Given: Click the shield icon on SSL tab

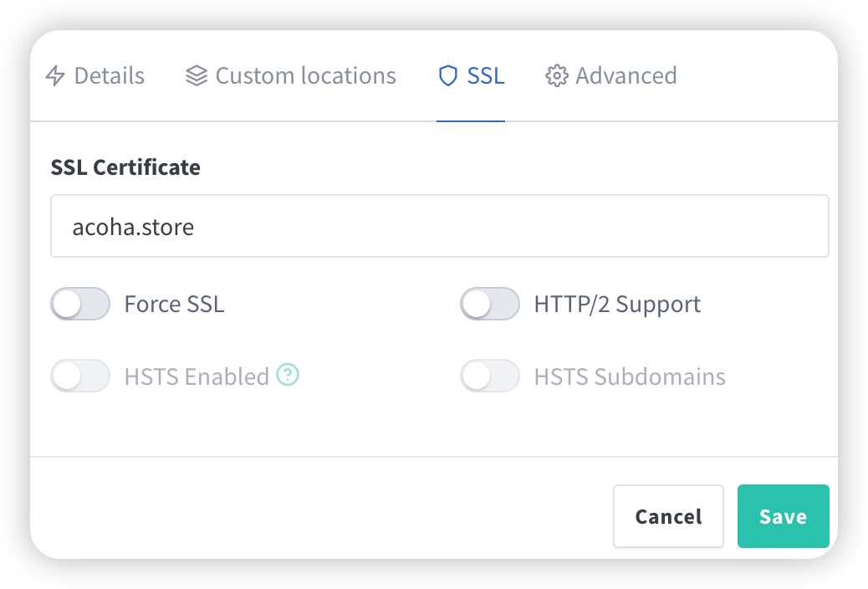Looking at the screenshot, I should click(448, 76).
